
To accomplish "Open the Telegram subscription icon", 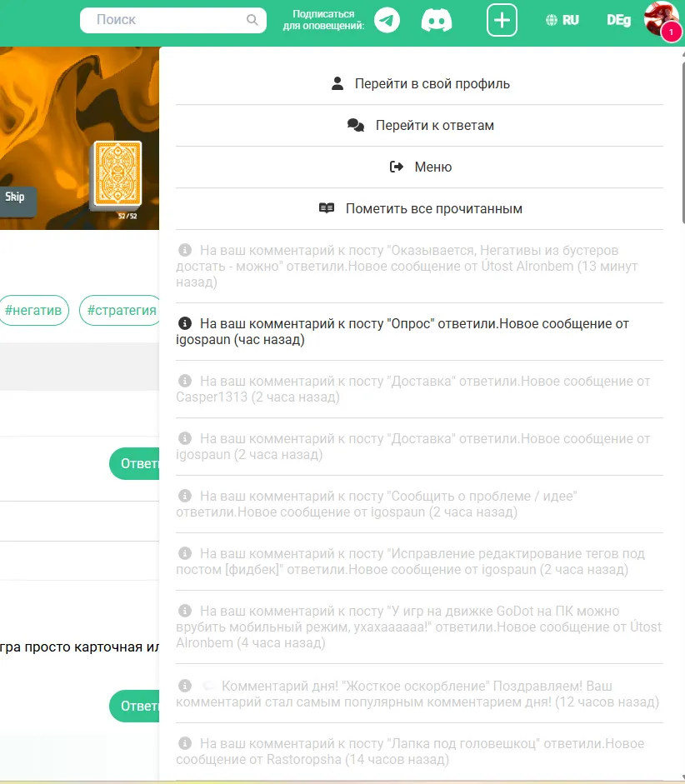I will click(387, 20).
